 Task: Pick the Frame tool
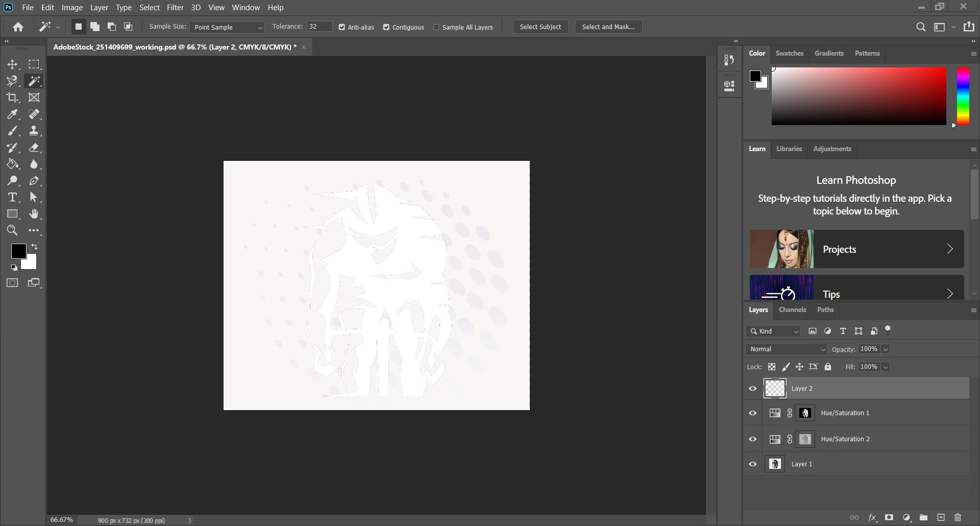[x=34, y=98]
